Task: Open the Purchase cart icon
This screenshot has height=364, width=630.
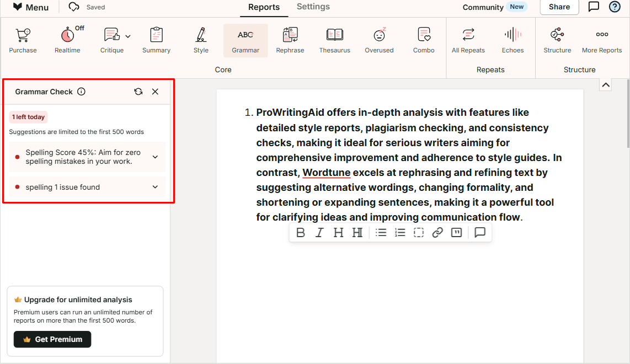Action: point(23,40)
